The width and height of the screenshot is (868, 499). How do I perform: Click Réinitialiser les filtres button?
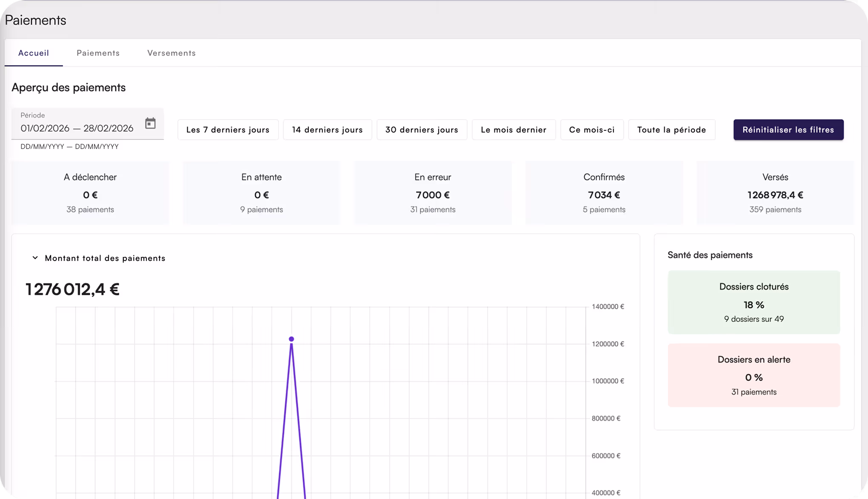click(x=788, y=130)
